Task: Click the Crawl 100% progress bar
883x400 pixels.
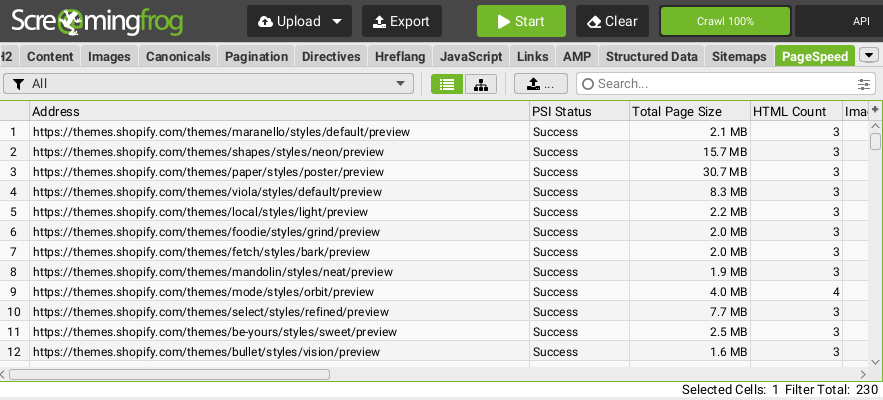Action: pyautogui.click(x=725, y=21)
